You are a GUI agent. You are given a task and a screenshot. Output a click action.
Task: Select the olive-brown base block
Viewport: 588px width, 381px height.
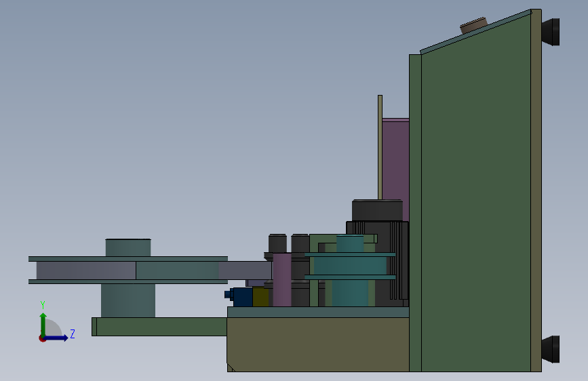click(x=318, y=344)
